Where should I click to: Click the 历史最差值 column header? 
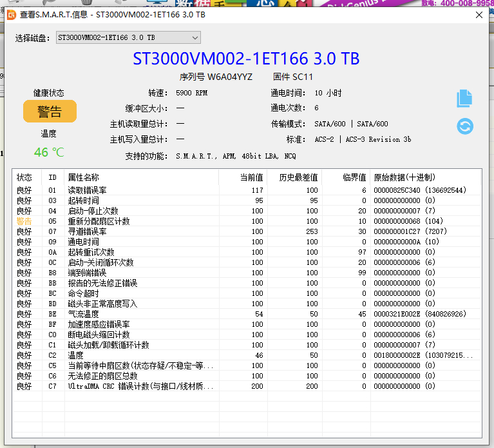(294, 177)
